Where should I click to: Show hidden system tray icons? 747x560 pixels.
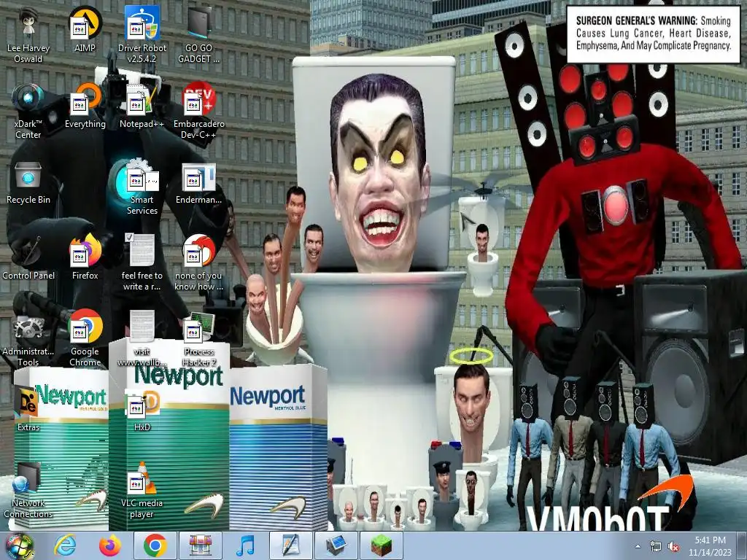coord(638,546)
